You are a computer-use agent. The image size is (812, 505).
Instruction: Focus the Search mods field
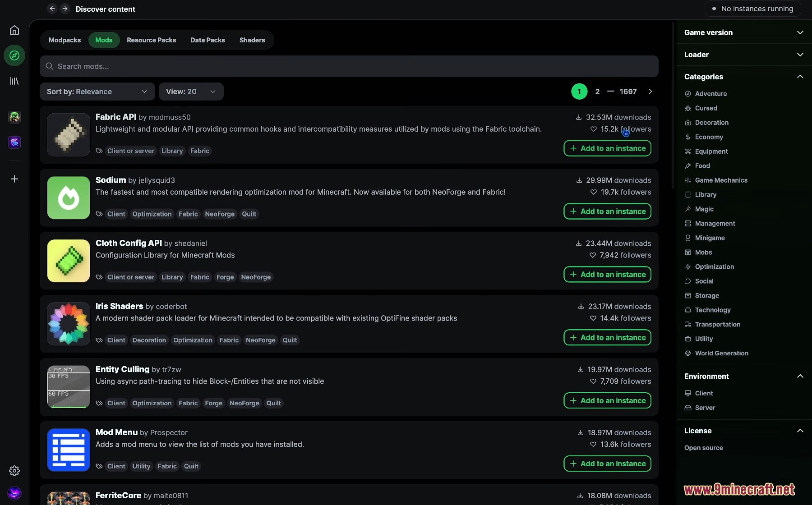(x=349, y=66)
